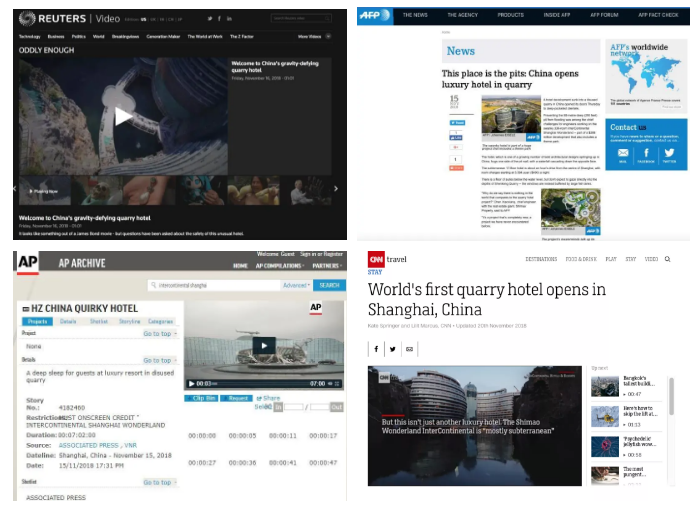The width and height of the screenshot is (696, 509).
Task: Open the Advanced search dropdown in AP Archive
Action: 296,285
